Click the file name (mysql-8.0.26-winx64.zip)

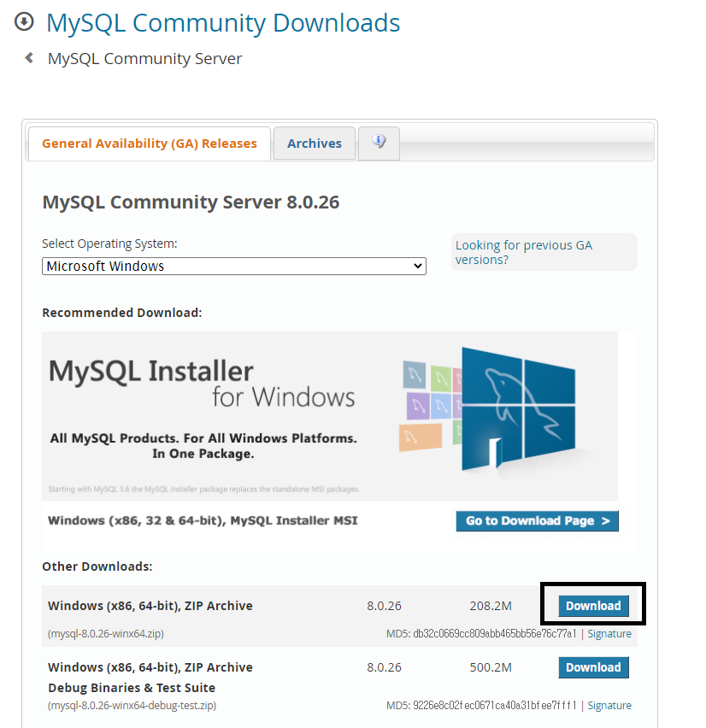tap(106, 634)
